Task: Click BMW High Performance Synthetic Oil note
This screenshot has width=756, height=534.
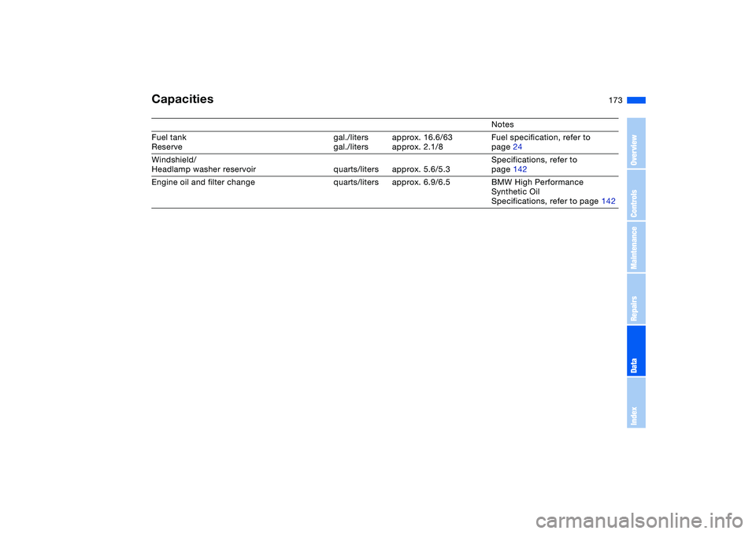Action: 537,187
